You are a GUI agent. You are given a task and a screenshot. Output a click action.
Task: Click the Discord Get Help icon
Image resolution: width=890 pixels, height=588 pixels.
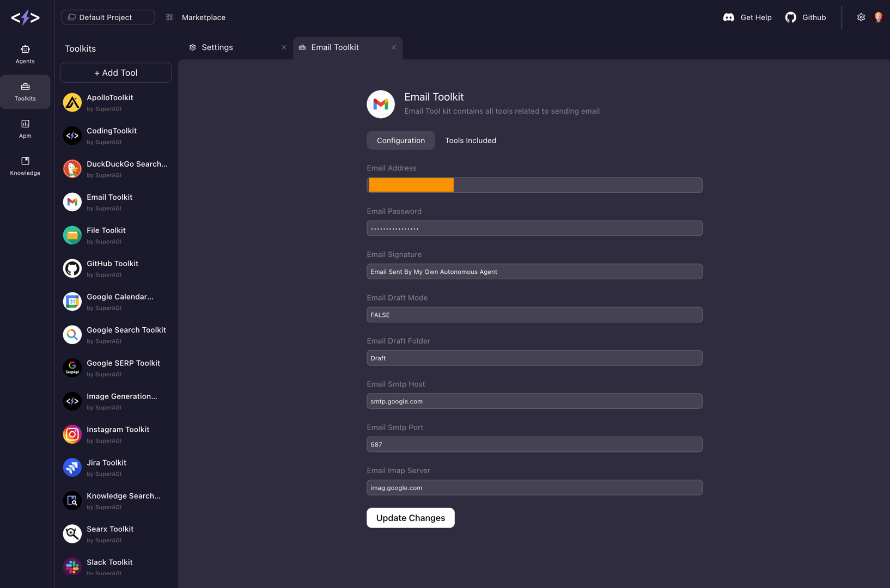(x=728, y=17)
